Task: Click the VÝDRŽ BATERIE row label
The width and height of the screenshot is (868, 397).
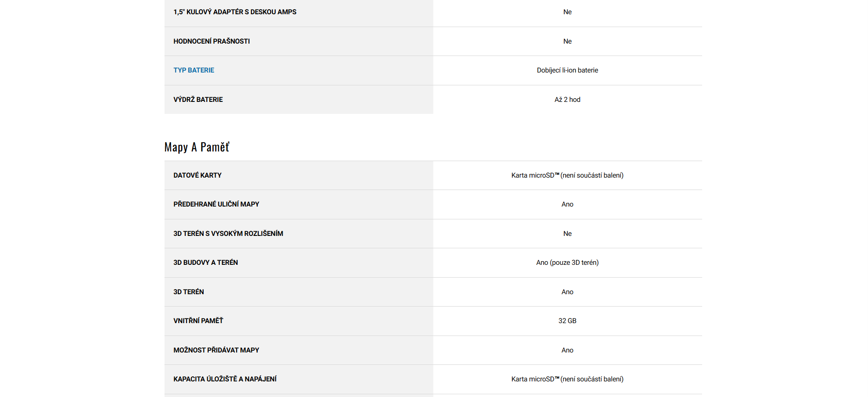Action: (x=198, y=100)
